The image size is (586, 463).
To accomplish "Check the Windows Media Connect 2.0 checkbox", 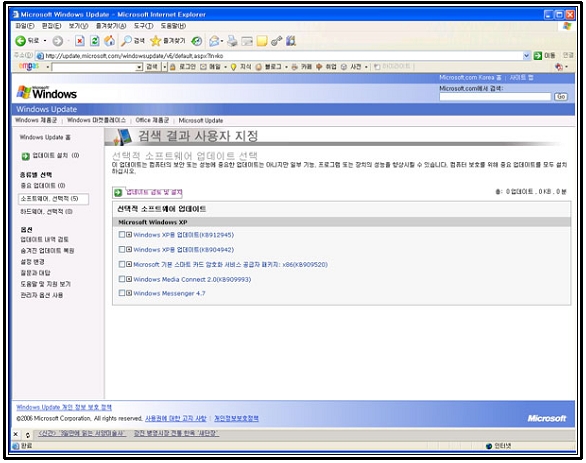I will [x=121, y=279].
